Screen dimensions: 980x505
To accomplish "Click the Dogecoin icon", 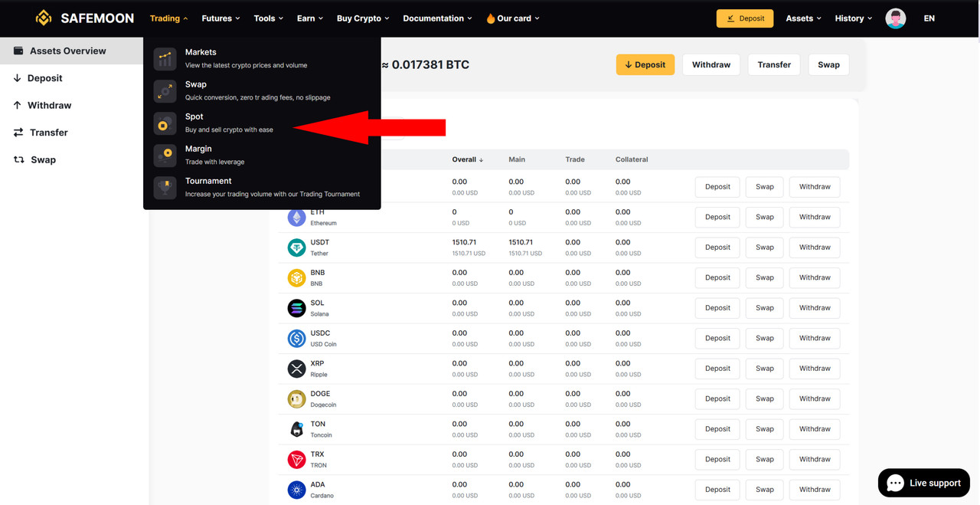I will (296, 398).
